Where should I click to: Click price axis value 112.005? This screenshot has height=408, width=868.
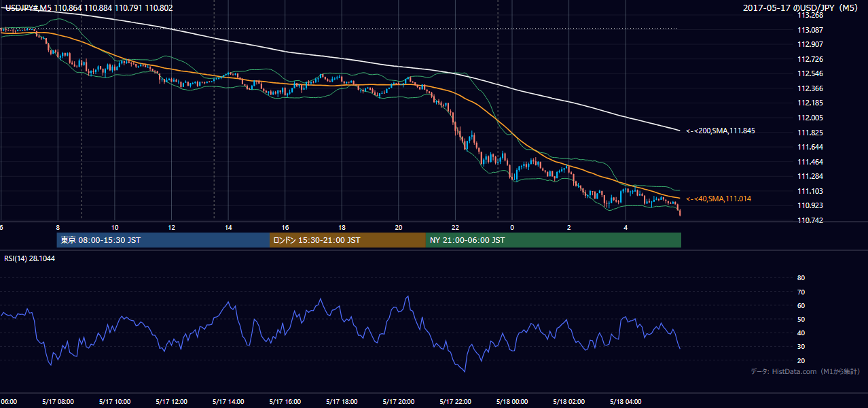click(810, 118)
